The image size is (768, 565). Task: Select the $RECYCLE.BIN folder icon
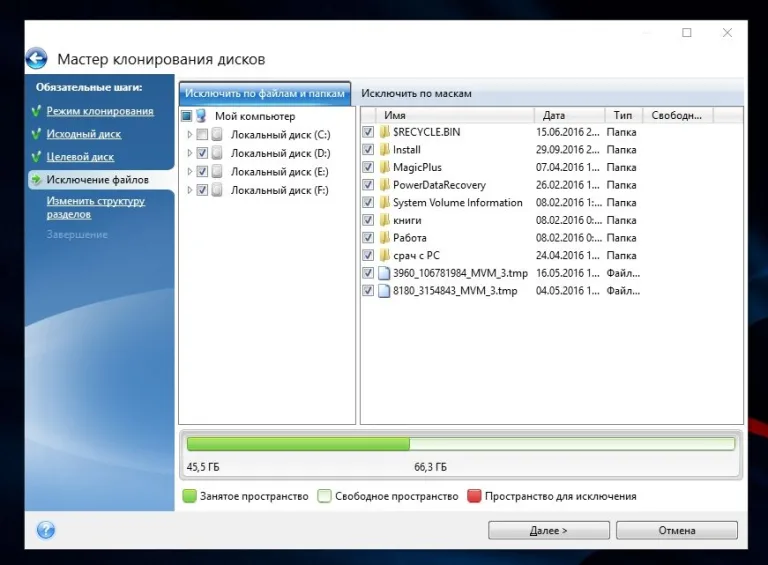click(x=384, y=132)
